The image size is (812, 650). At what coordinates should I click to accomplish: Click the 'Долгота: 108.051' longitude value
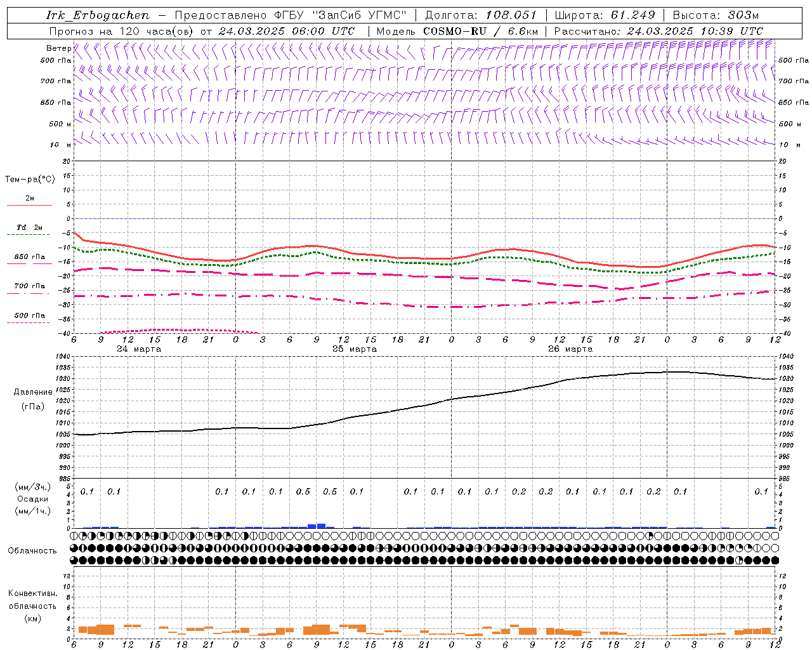480,15
